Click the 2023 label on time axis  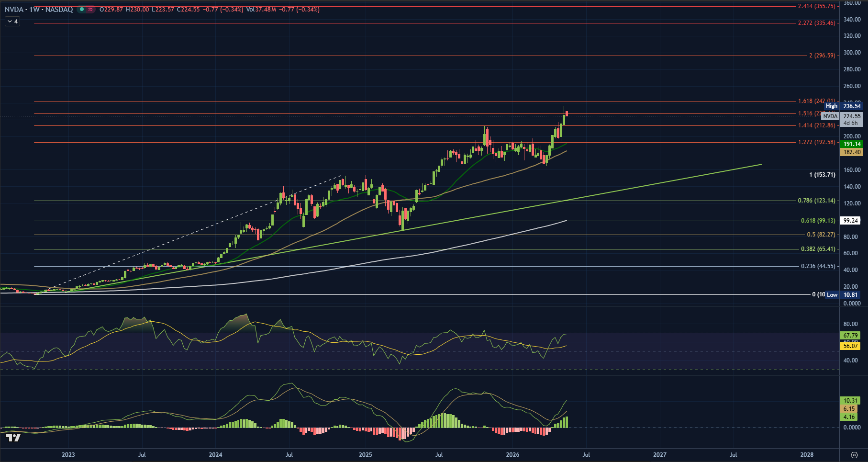[68, 454]
